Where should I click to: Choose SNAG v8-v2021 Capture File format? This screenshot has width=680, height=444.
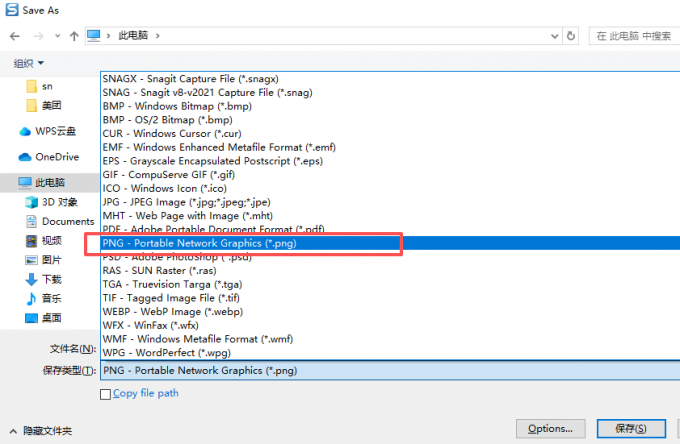390,92
